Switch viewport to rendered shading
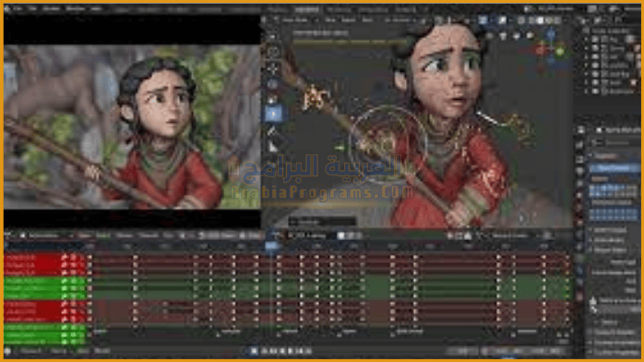 (x=556, y=20)
